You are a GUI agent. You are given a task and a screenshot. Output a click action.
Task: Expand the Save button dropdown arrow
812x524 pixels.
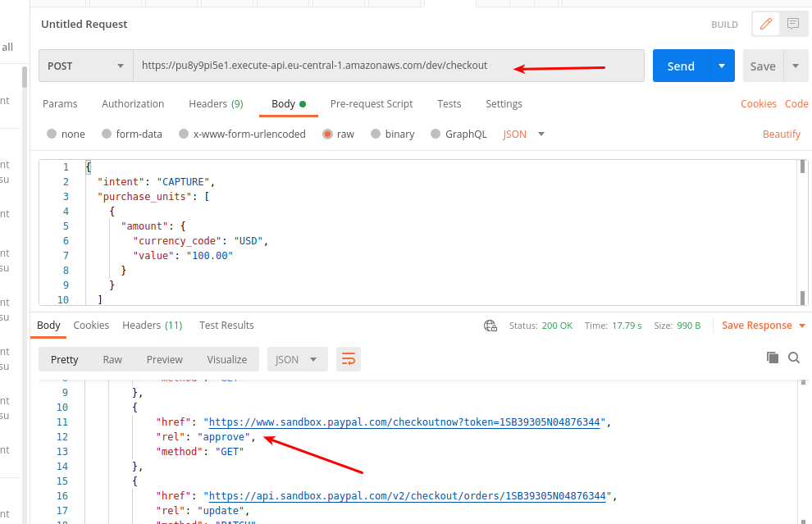pos(796,66)
